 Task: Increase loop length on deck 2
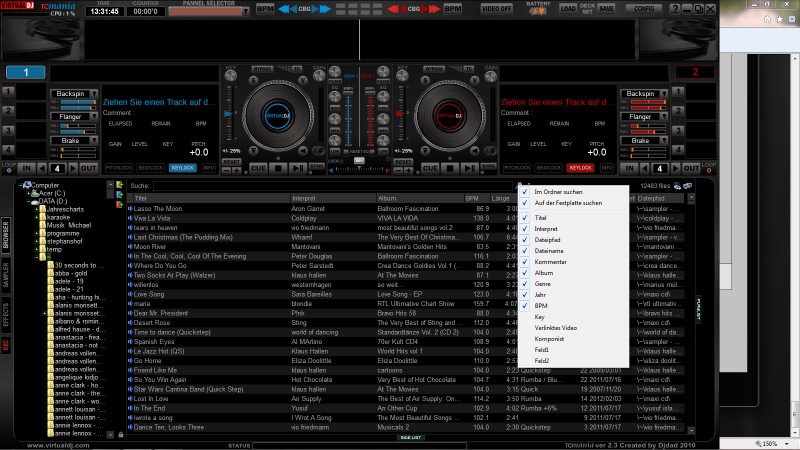click(x=676, y=168)
